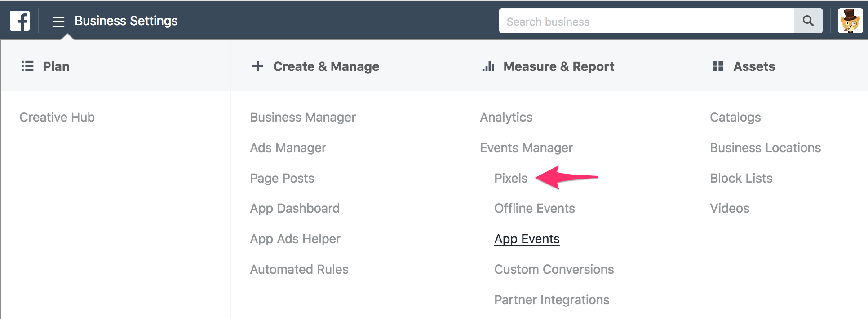
Task: Open App Ads Helper
Action: pyautogui.click(x=295, y=239)
